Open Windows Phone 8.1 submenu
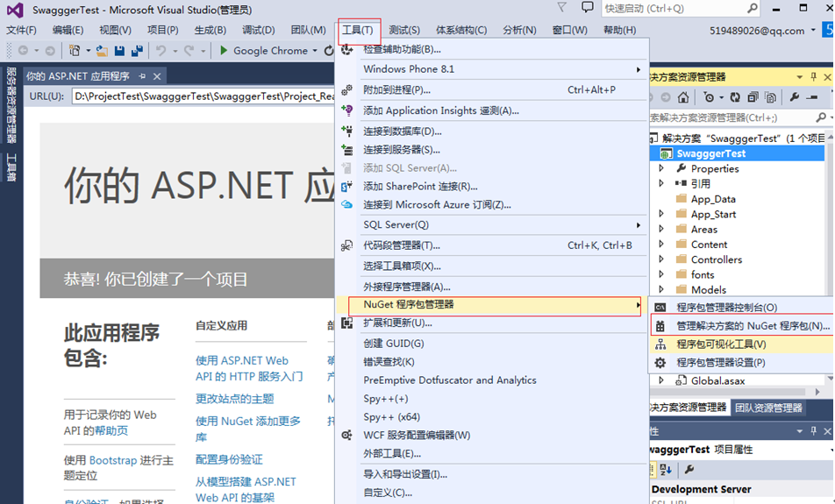 tap(492, 69)
